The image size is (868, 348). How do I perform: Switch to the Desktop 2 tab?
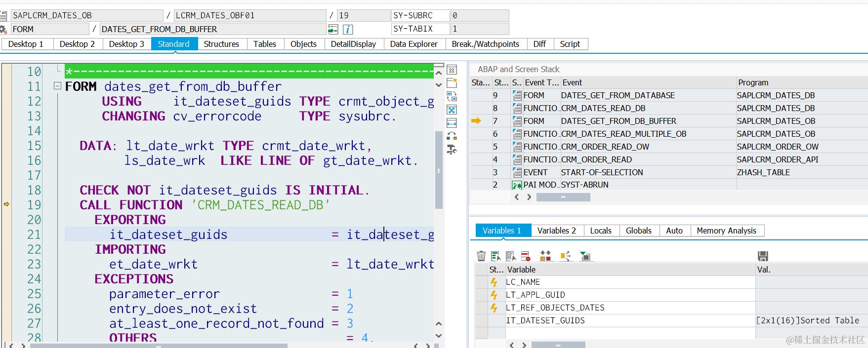point(77,44)
